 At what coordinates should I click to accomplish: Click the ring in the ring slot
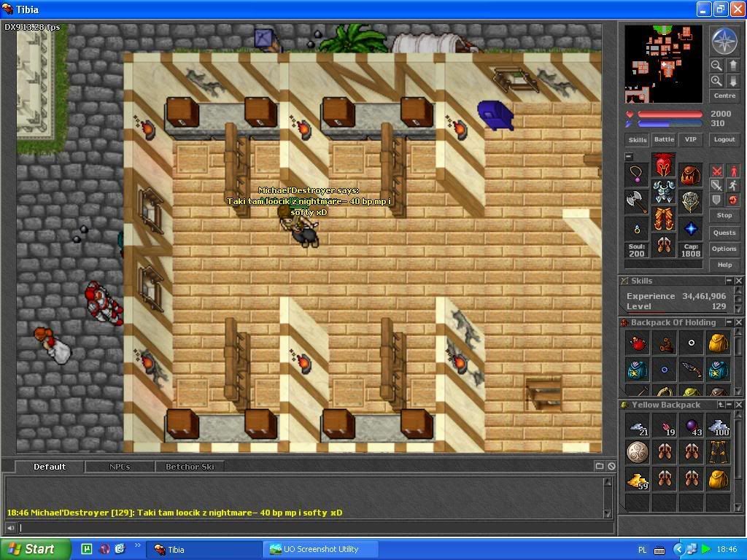pos(637,228)
